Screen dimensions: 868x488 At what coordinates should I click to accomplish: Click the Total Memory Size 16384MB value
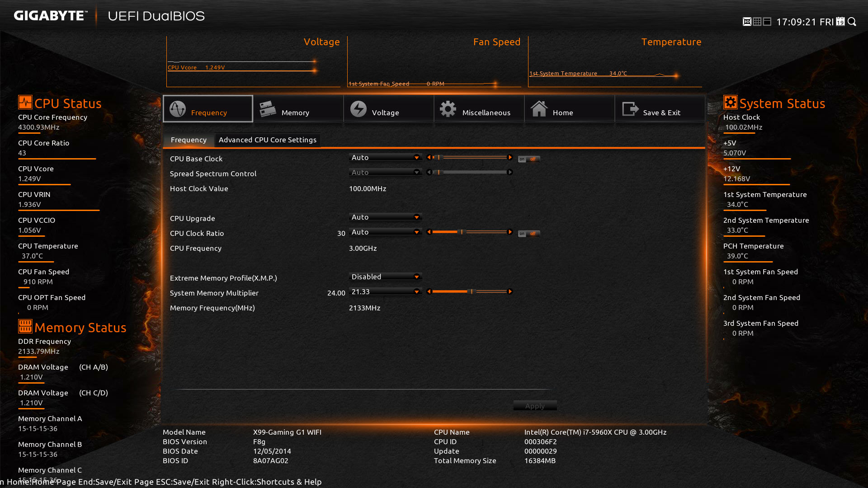tap(540, 460)
